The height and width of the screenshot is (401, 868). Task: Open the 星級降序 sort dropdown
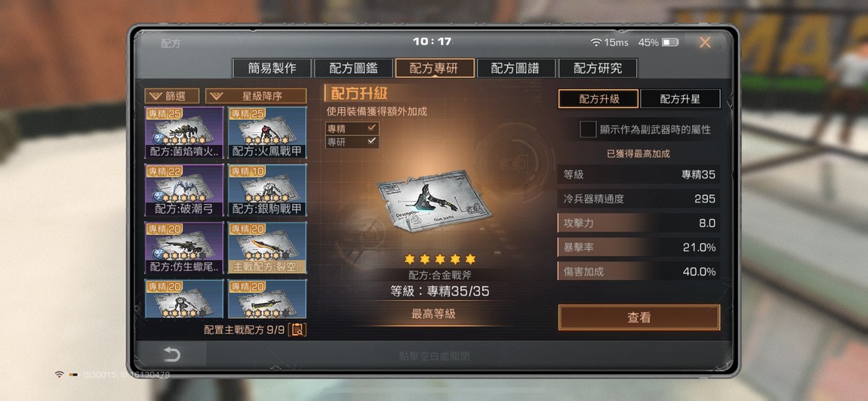(256, 96)
